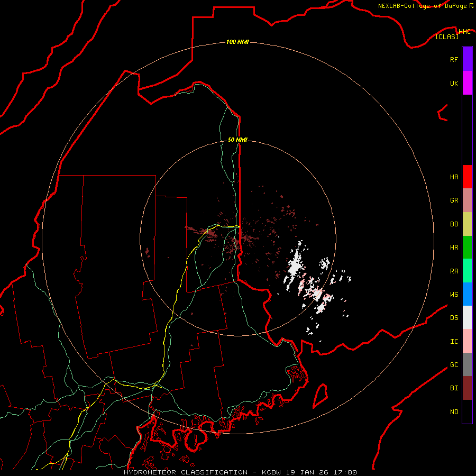Click the UK legend label
476x476 pixels.
(454, 83)
